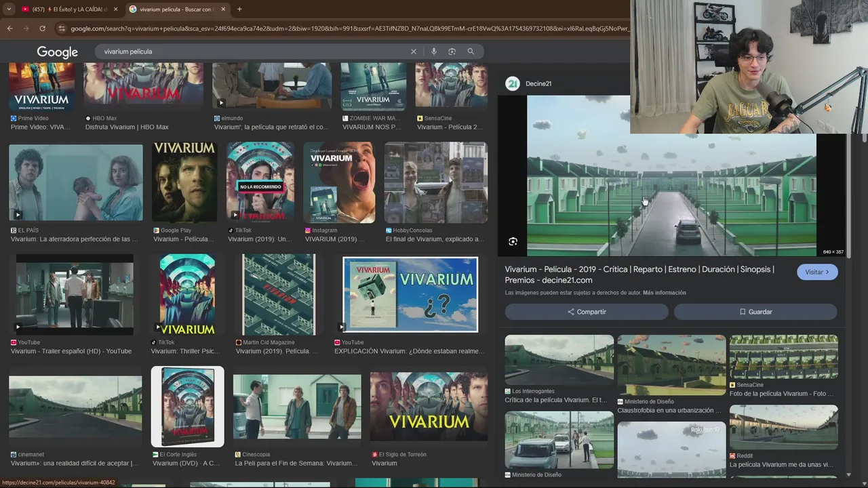
Task: Clear the search query with X
Action: coord(414,52)
